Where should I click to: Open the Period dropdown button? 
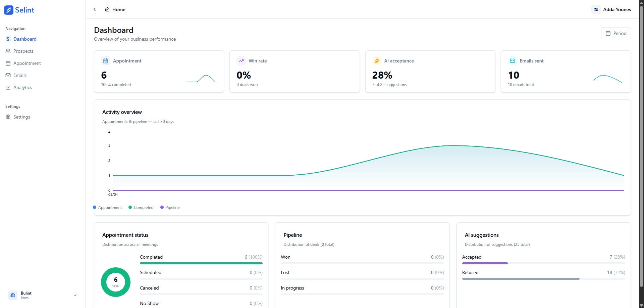click(616, 33)
